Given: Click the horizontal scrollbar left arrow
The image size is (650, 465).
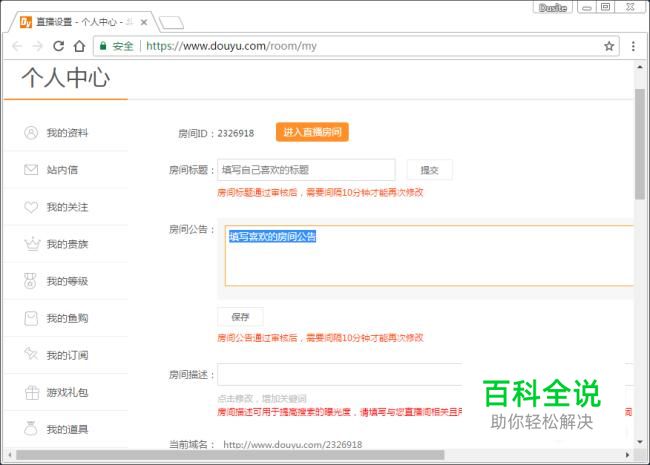Looking at the screenshot, I should pos(10,455).
